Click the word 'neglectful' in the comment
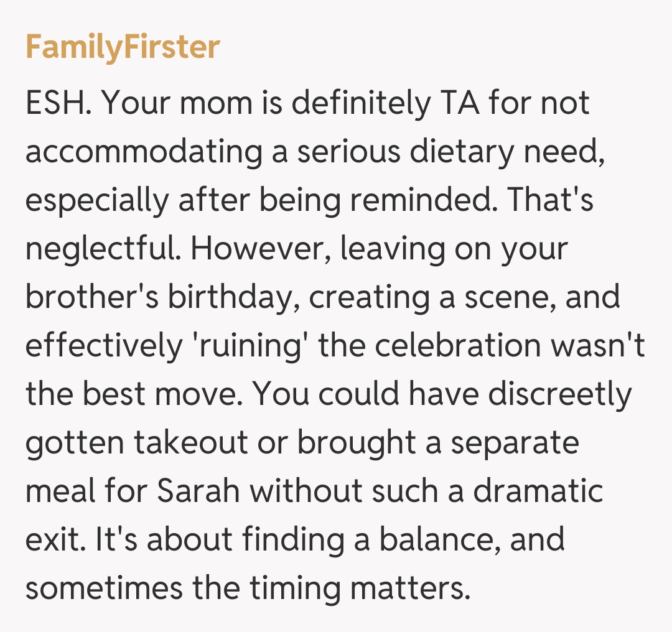This screenshot has height=632, width=672. [x=103, y=249]
